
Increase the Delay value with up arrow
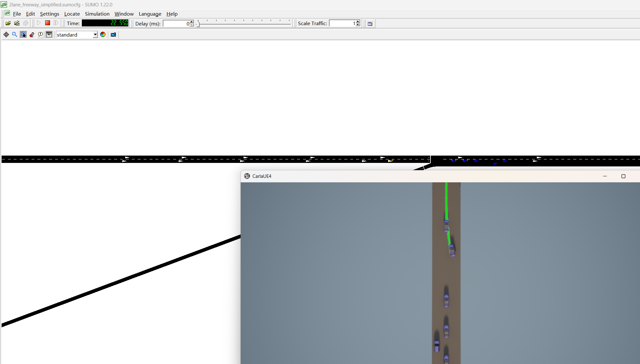click(192, 22)
